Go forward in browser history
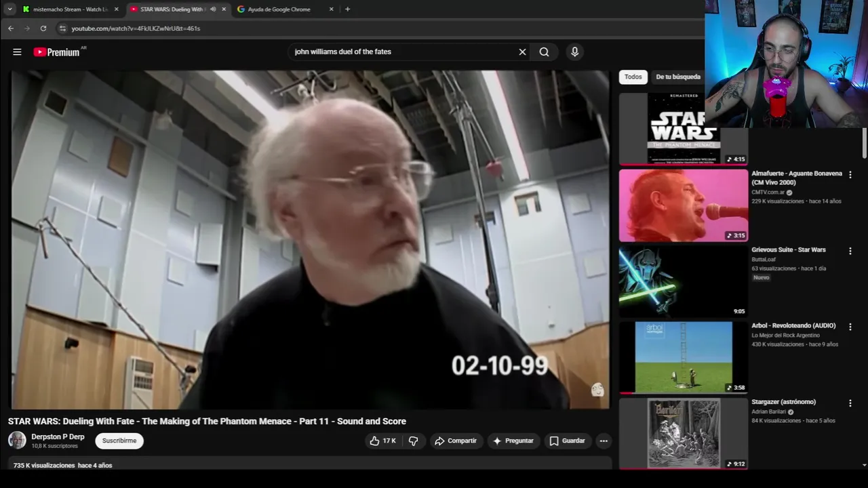Screen dimensions: 868x488 (x=26, y=28)
